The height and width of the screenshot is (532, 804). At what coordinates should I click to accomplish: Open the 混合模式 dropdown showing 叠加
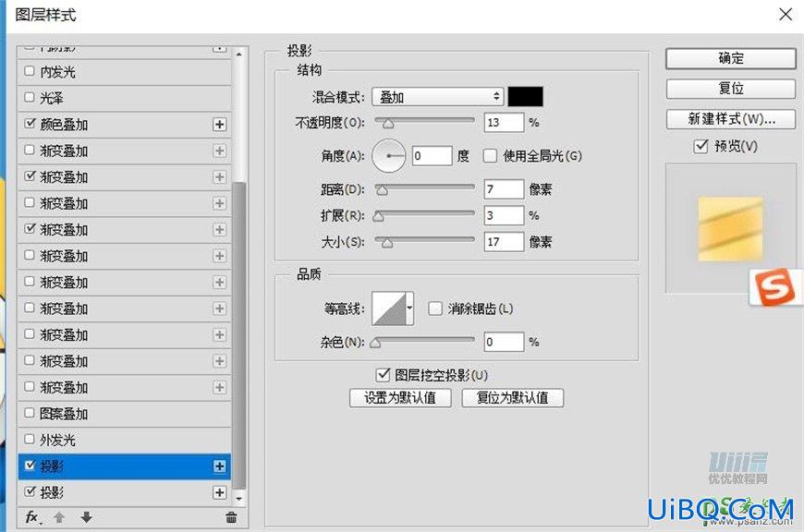point(438,97)
